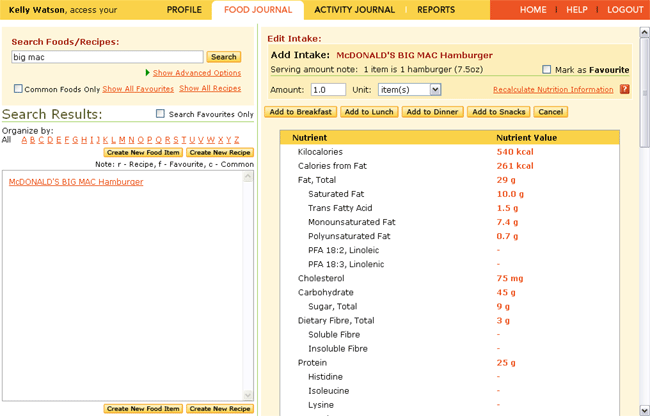Open HELP in top bar
Viewport: 650px width, 416px height.
577,10
